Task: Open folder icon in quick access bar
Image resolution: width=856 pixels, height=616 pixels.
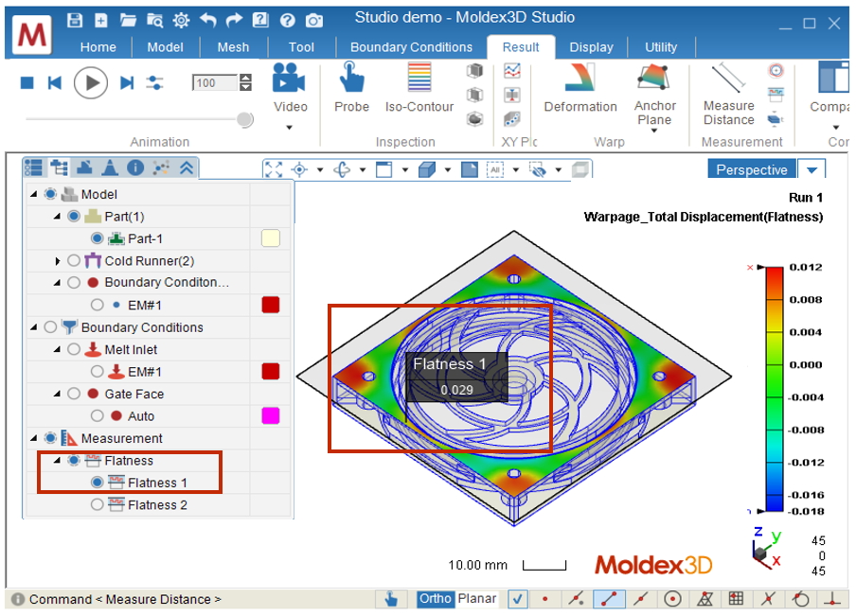Action: click(128, 21)
